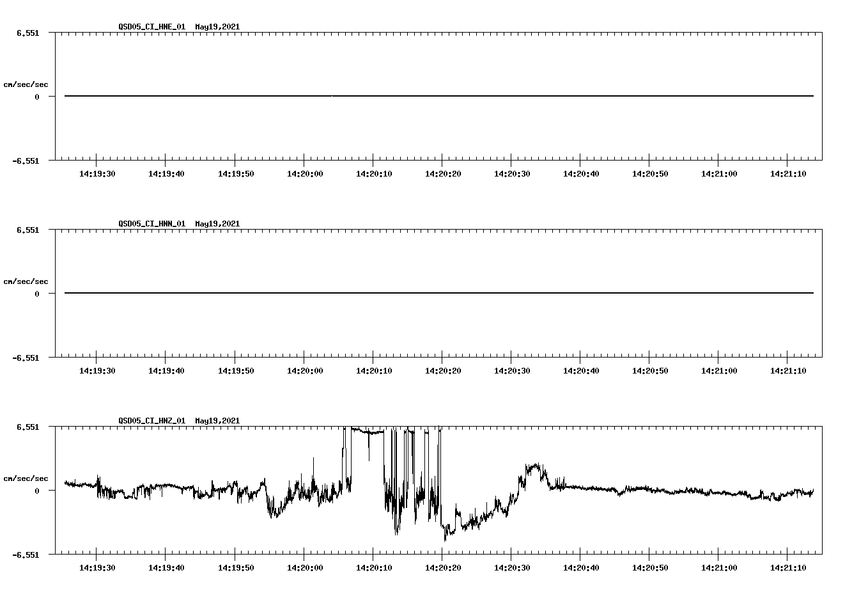Click the cm/sec/sec label on bottom plot
This screenshot has height=591, width=868.
click(27, 478)
